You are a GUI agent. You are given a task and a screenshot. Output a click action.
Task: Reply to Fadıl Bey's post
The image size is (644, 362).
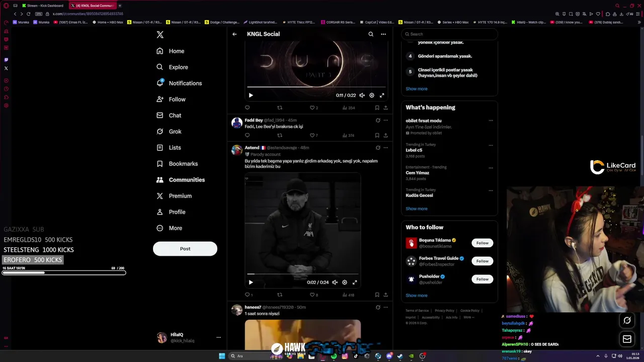(x=247, y=135)
